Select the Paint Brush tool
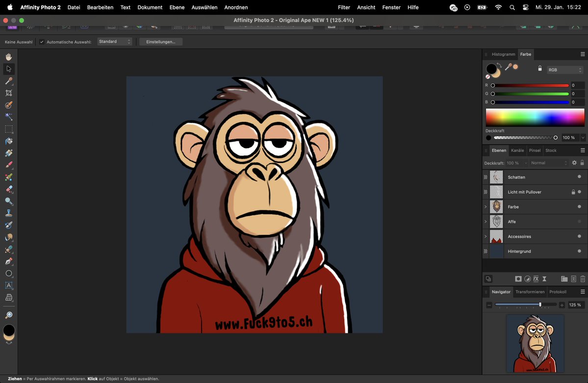 (x=9, y=165)
